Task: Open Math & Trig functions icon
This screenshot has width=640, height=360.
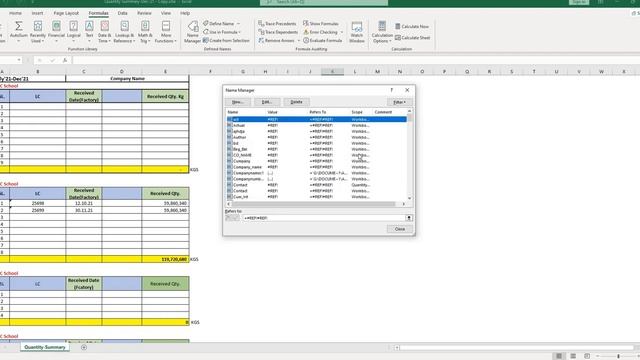Action: pyautogui.click(x=144, y=27)
